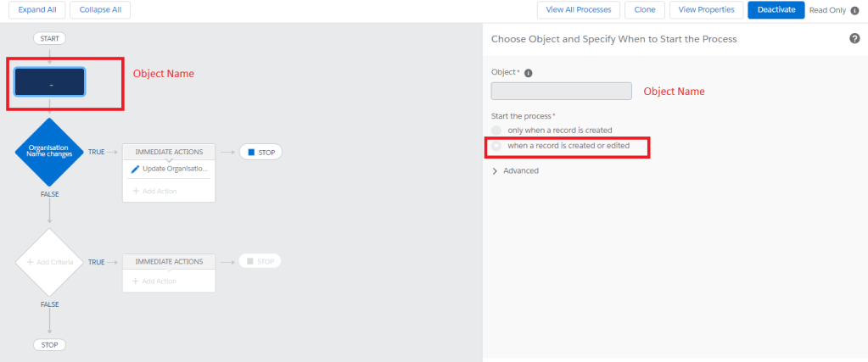Click the Clone button
This screenshot has width=868, height=362.
tap(645, 10)
